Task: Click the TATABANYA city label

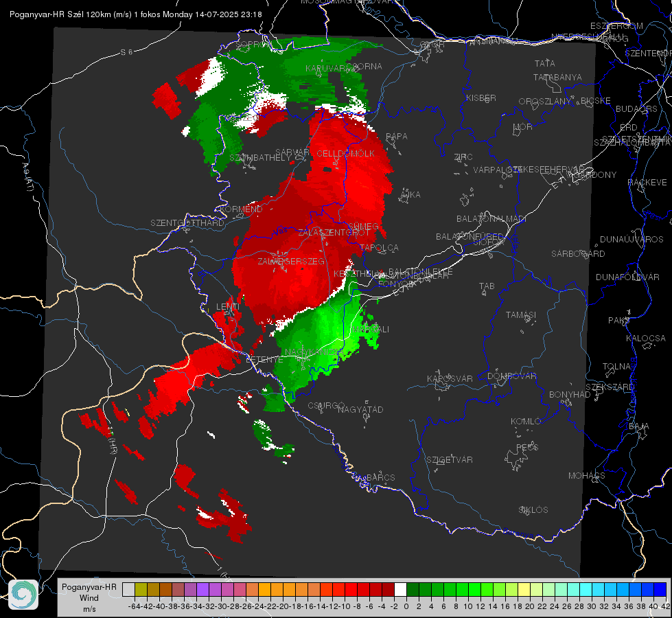Action: (557, 77)
